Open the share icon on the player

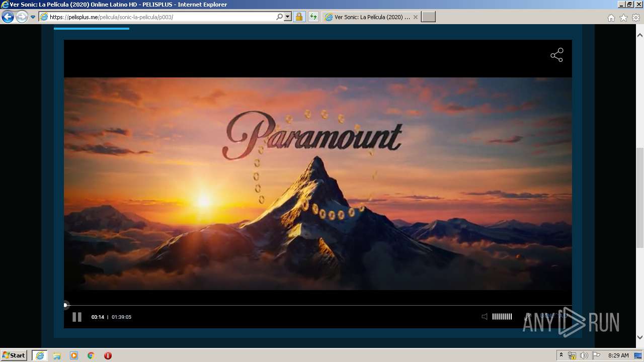[x=556, y=55]
